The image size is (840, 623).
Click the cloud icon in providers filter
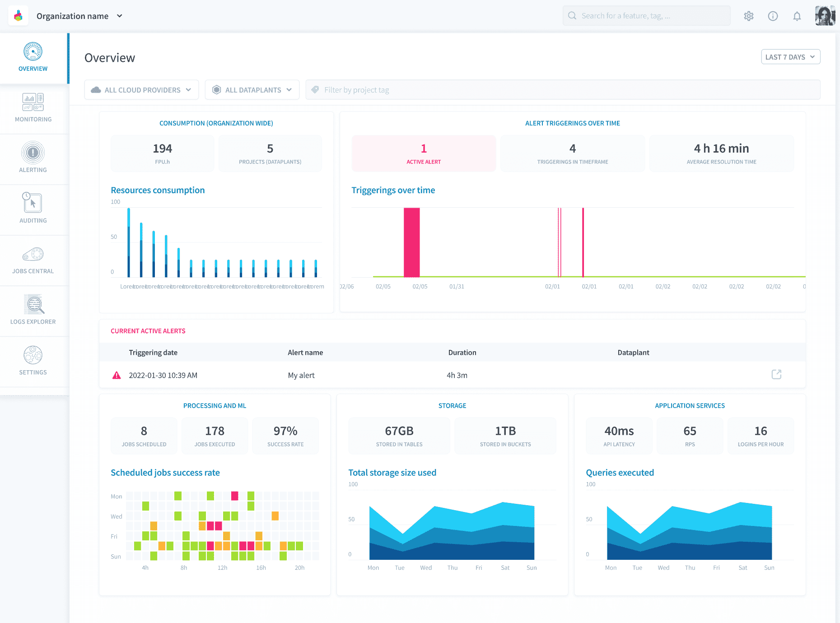tap(96, 90)
